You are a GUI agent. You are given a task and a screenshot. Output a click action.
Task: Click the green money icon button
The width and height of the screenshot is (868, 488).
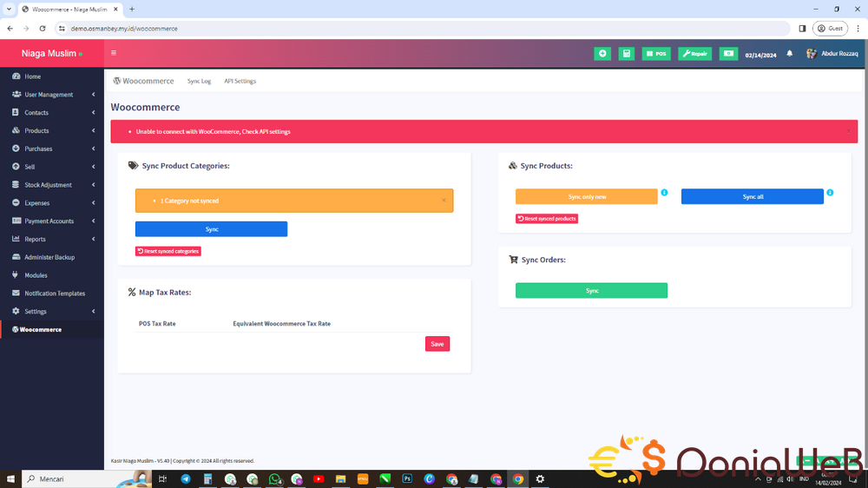pos(728,54)
